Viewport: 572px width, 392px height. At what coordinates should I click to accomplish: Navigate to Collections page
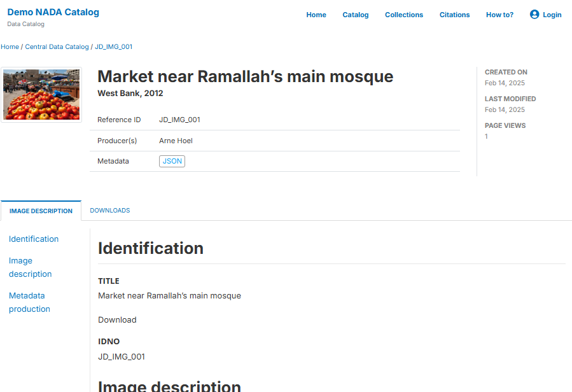coord(403,15)
